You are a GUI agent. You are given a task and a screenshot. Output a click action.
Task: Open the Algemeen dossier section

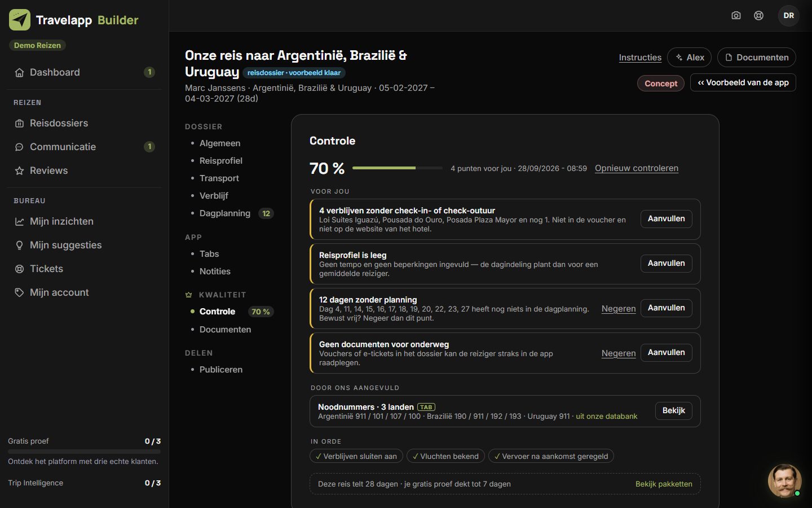click(x=219, y=143)
